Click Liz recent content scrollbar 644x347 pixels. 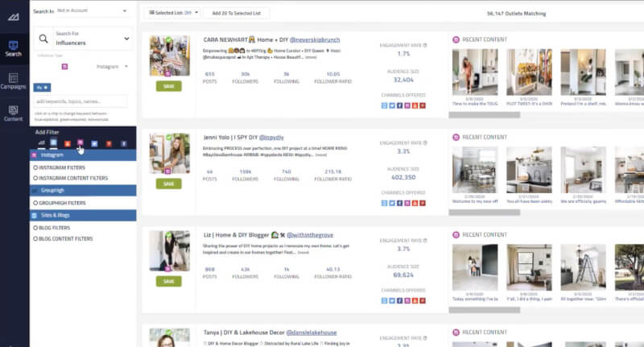(485, 311)
